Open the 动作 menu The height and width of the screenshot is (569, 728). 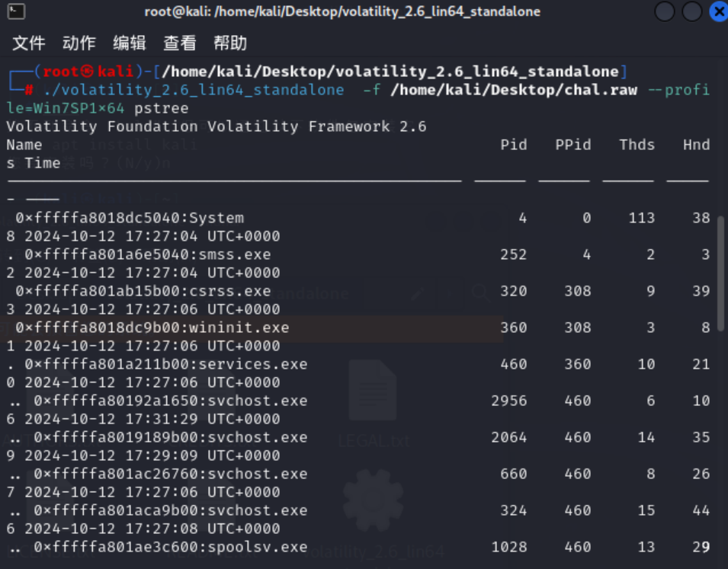tap(79, 43)
